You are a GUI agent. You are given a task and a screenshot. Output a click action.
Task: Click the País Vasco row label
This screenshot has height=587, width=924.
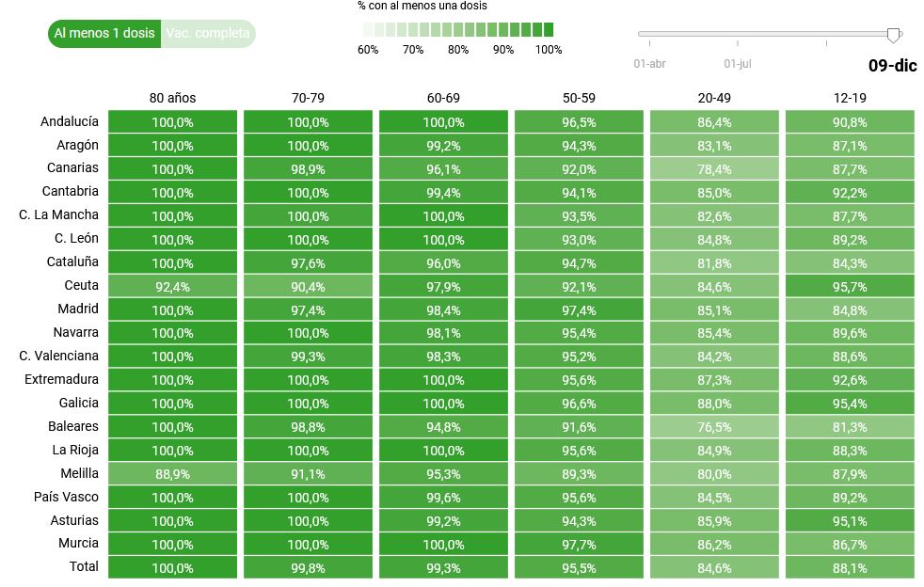66,497
